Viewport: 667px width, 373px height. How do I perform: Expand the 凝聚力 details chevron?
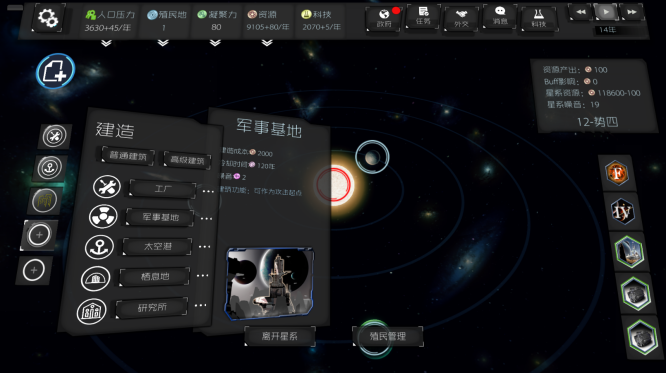point(215,43)
